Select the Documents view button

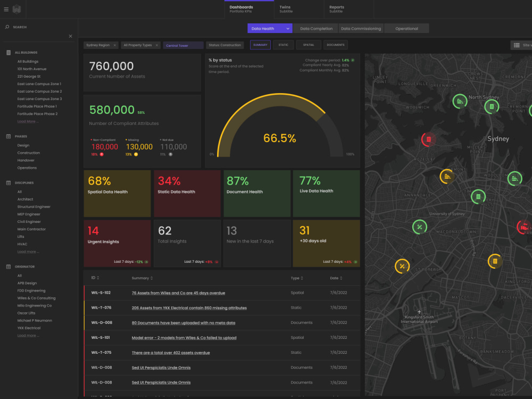tap(336, 45)
